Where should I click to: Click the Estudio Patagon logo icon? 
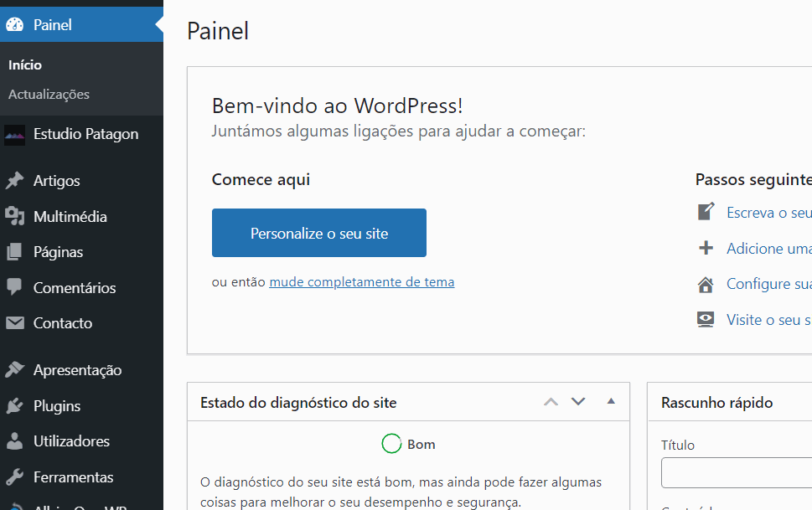click(15, 135)
